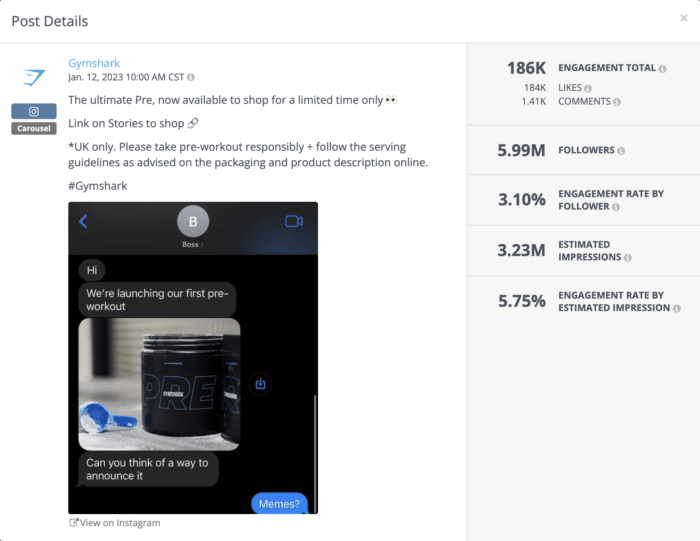Click the 1.41K comments value

pos(533,101)
